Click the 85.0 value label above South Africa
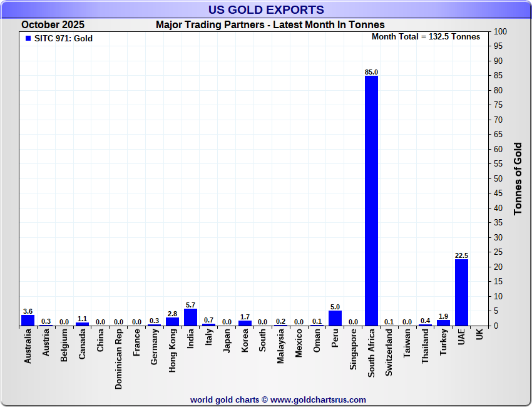 (371, 72)
